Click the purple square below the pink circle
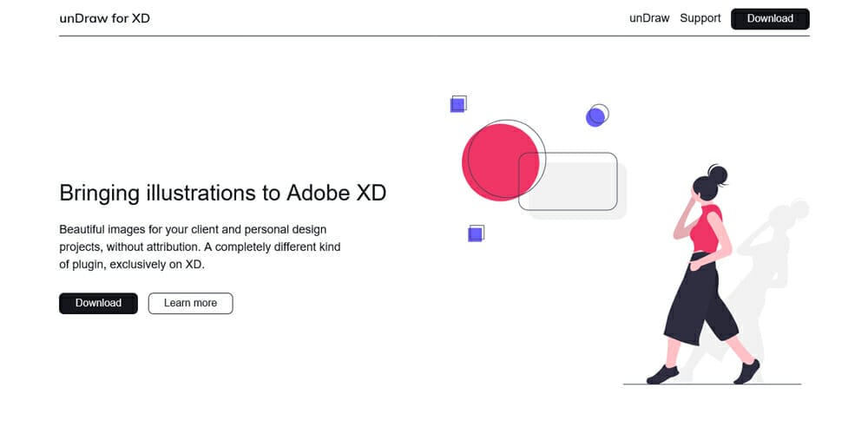 click(475, 233)
